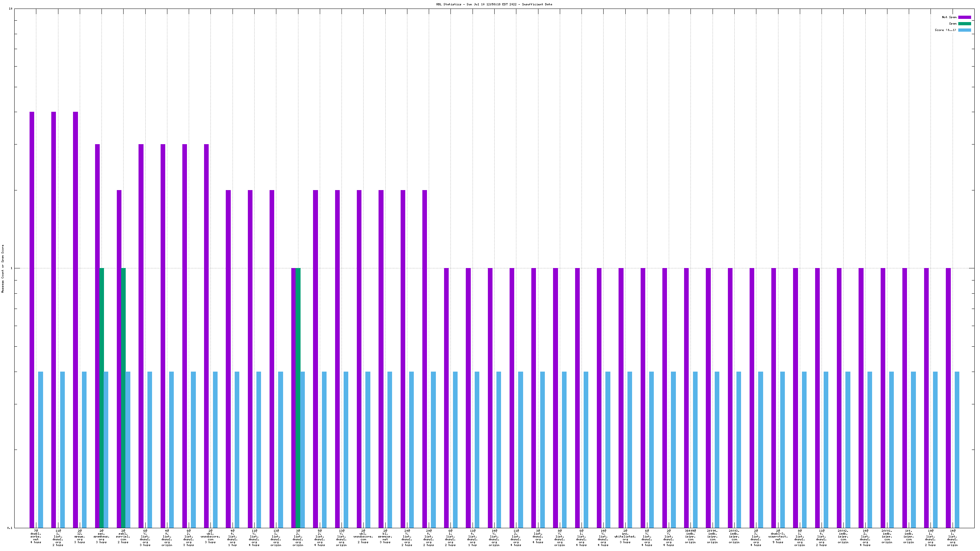Click the dnsbl.sorbs.net 4 hops axis label
Viewport: 980px width, 551px height.
point(36,536)
